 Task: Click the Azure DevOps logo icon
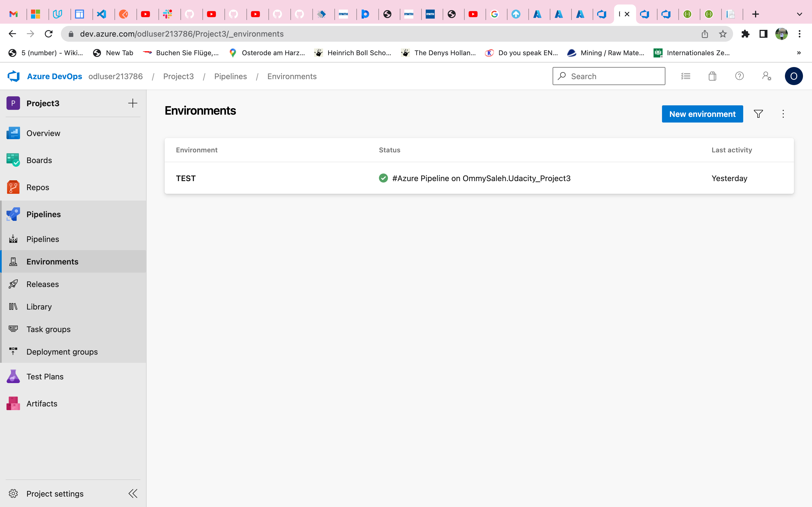14,76
